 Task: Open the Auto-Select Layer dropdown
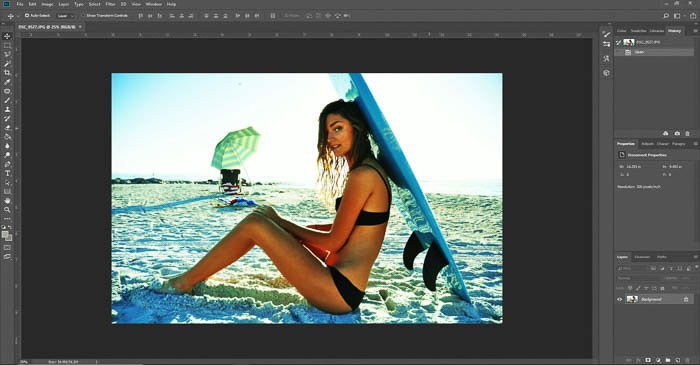coord(65,16)
